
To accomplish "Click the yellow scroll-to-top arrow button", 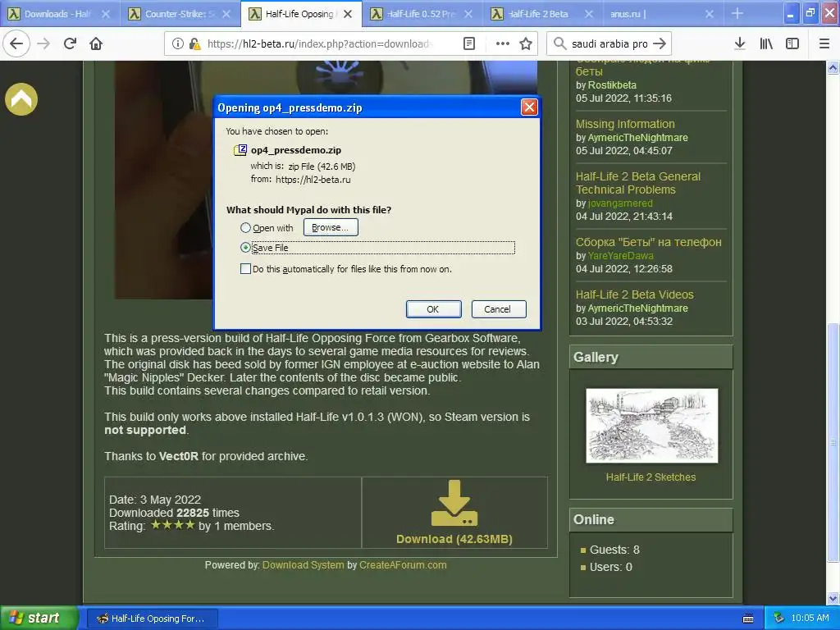I will click(21, 99).
